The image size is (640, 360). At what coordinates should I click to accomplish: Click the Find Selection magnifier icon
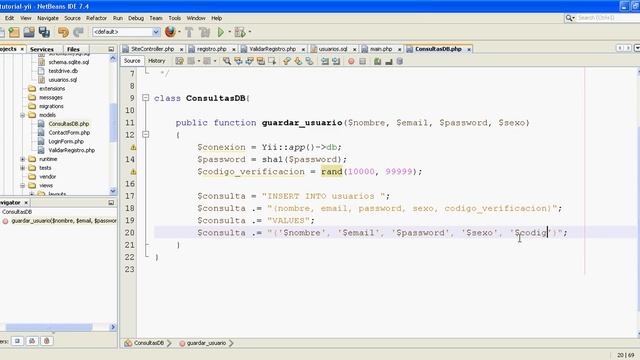tap(227, 61)
